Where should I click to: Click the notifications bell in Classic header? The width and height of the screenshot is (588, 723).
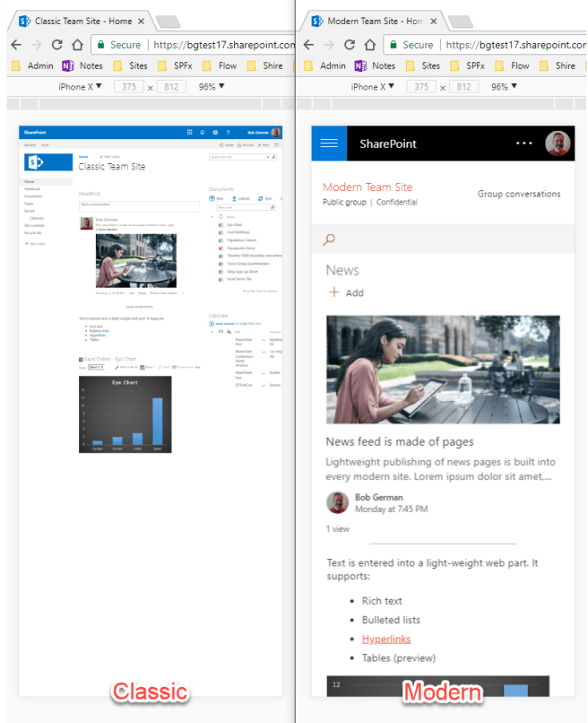(x=202, y=132)
